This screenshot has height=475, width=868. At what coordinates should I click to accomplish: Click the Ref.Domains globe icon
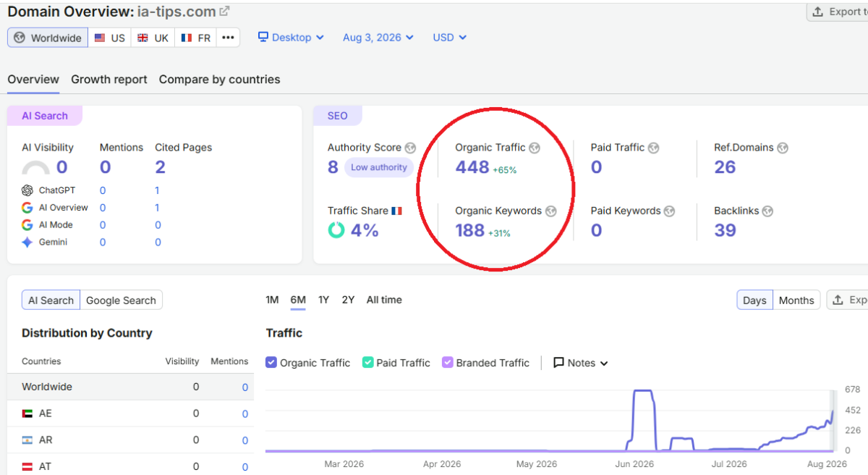click(782, 148)
